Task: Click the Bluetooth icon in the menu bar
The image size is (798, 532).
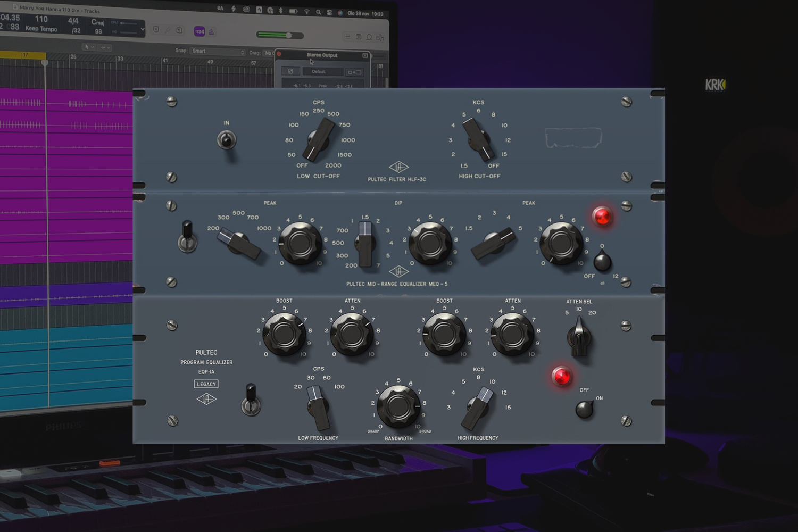Action: (x=281, y=11)
